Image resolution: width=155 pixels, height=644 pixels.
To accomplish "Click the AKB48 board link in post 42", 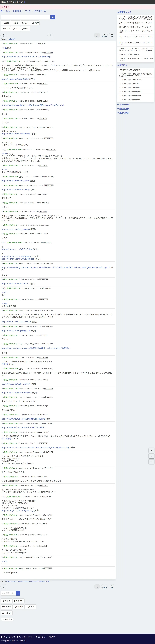I will pos(5,364).
